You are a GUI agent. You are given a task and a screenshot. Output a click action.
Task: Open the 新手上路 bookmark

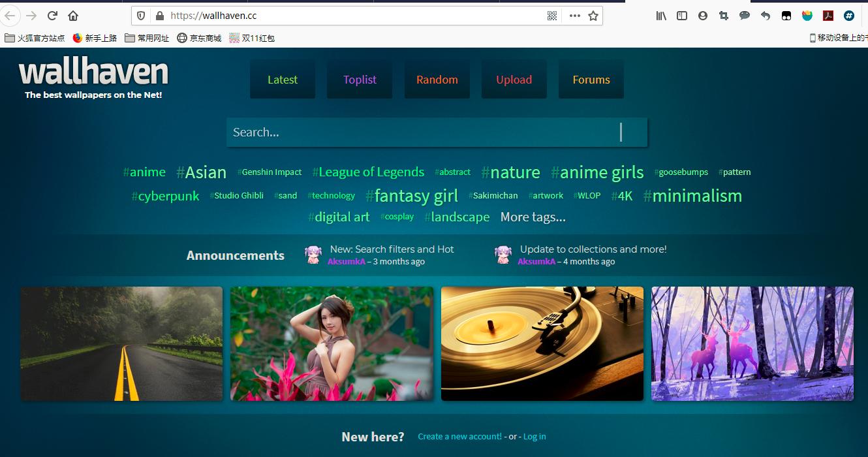(95, 38)
